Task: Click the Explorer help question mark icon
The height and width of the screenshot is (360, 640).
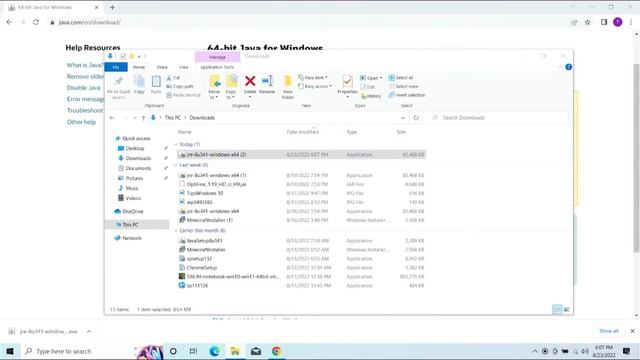Action: (569, 67)
